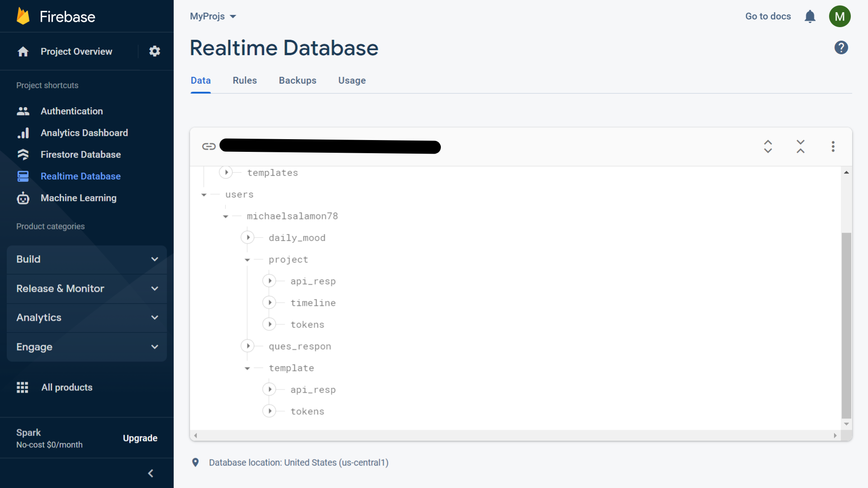The height and width of the screenshot is (488, 868).
Task: Open All products grid
Action: tap(66, 387)
